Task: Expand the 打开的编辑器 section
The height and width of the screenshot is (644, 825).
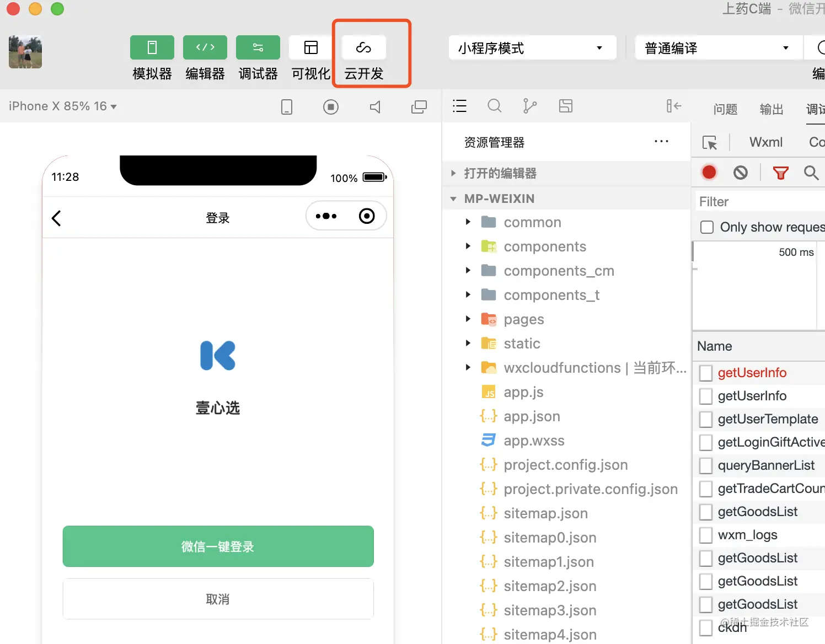Action: 566,173
